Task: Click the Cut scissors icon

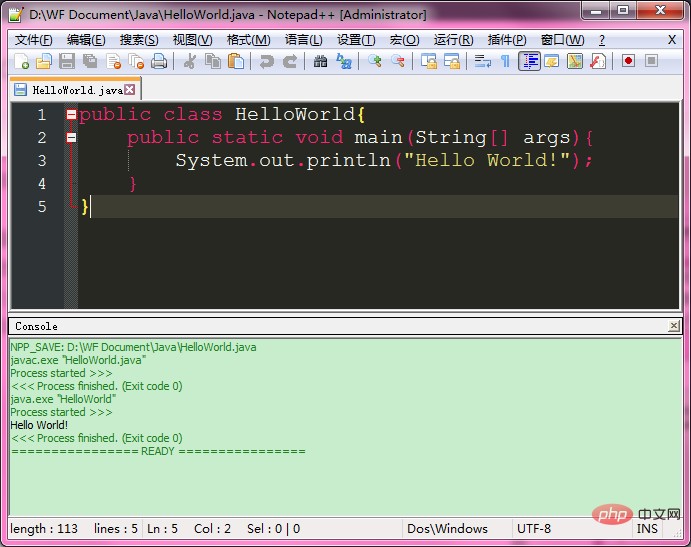Action: coord(189,62)
